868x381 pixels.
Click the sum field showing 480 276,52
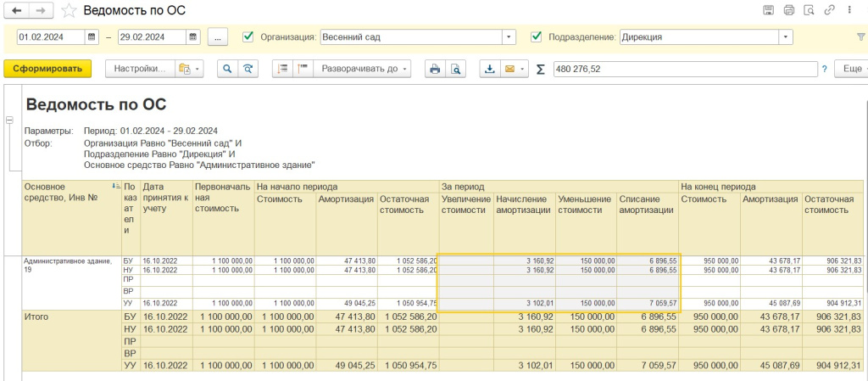coord(685,70)
